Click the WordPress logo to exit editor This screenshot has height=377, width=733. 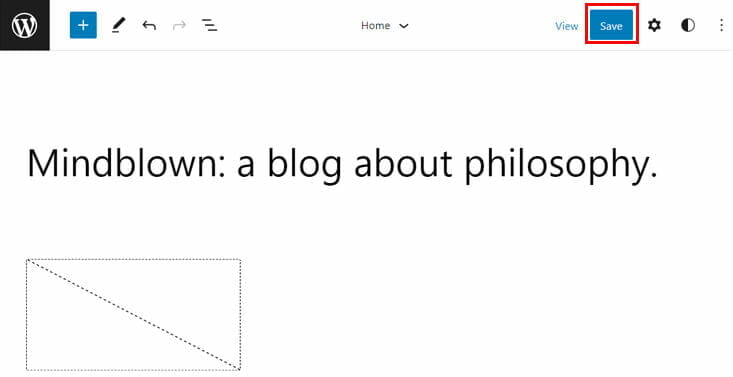point(24,25)
